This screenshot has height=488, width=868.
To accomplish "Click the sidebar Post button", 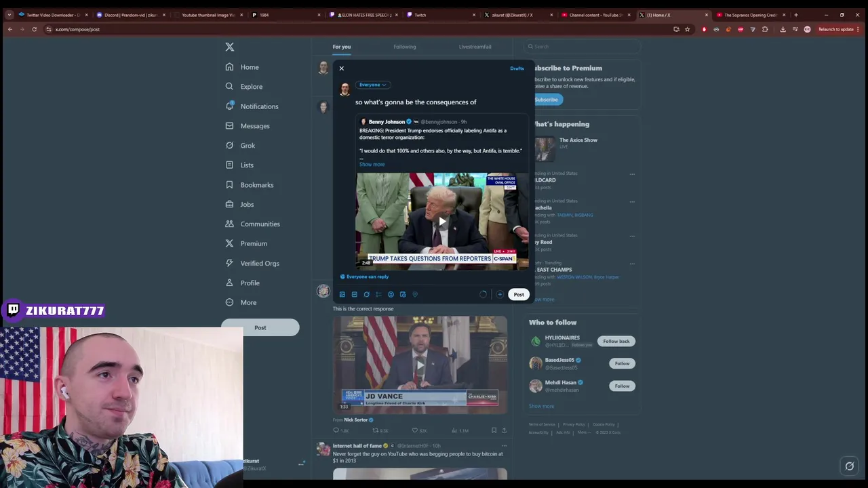I will coord(260,327).
